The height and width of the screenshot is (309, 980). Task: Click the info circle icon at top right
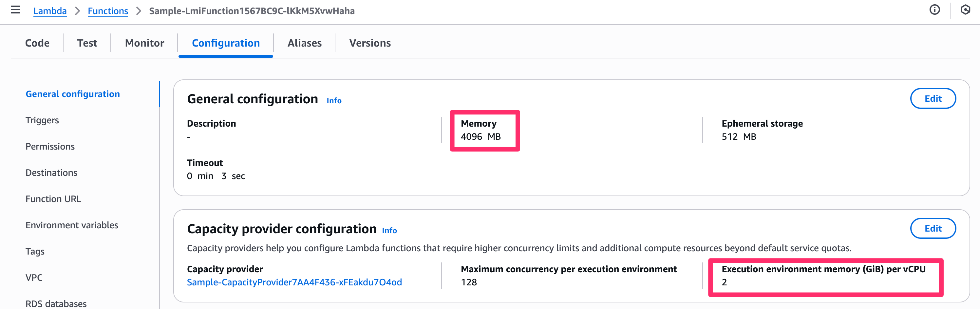tap(934, 10)
